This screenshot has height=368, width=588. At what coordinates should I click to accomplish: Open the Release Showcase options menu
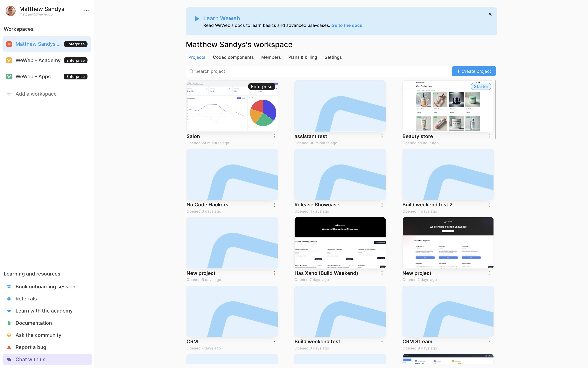pyautogui.click(x=382, y=205)
